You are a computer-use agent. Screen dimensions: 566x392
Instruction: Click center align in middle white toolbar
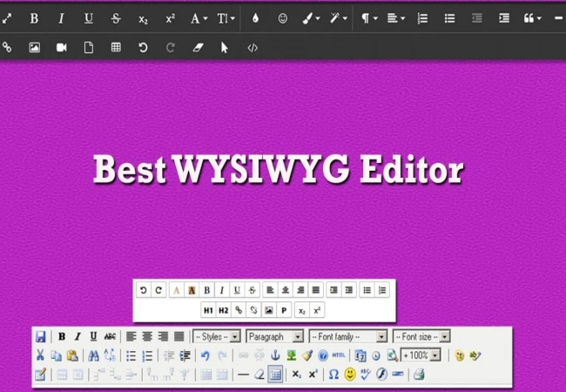coord(286,290)
